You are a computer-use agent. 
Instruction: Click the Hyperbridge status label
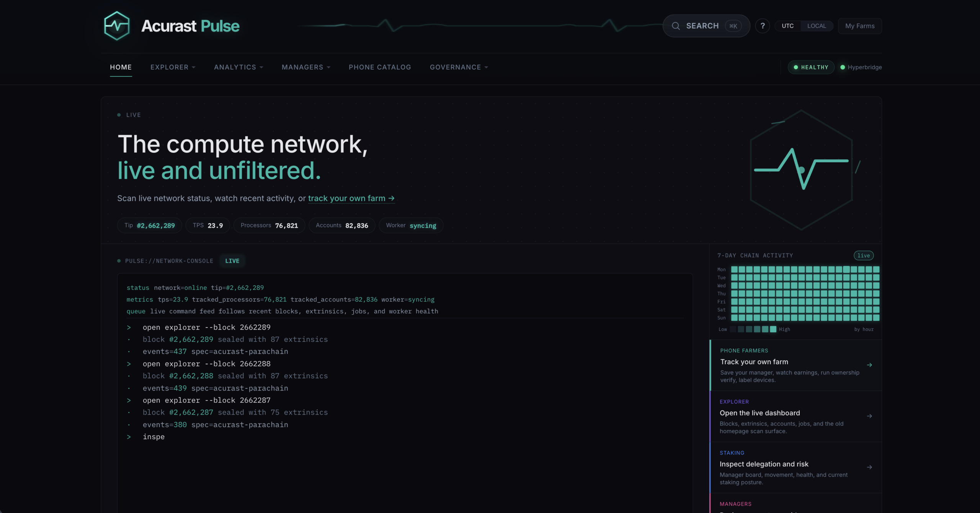(864, 67)
